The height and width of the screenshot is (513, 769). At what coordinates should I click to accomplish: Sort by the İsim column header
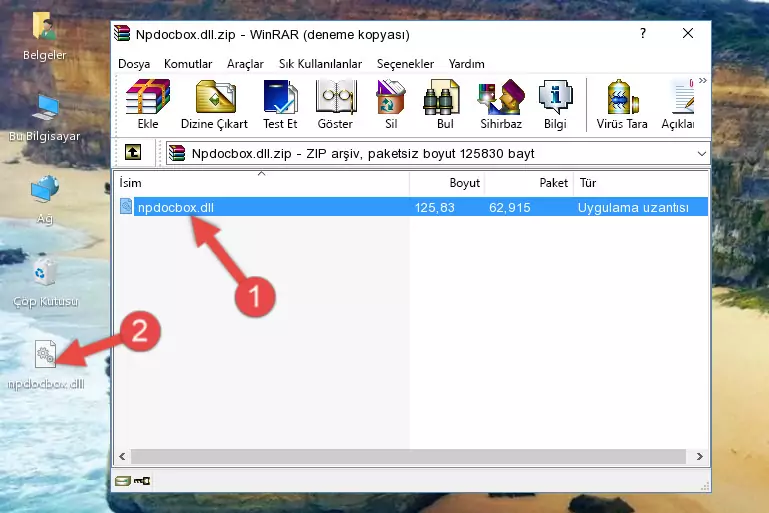(x=262, y=183)
